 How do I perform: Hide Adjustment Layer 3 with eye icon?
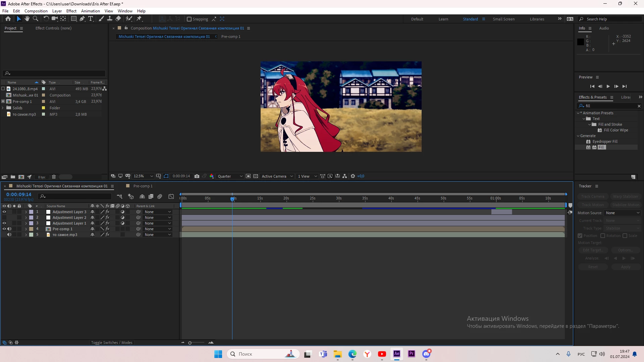4,212
